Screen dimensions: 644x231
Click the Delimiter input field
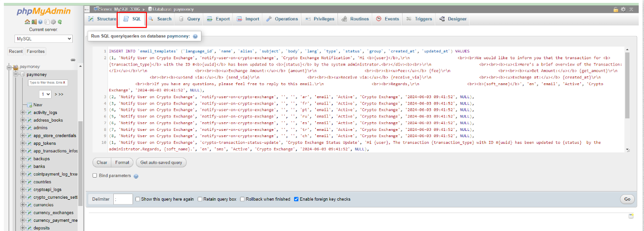(x=123, y=199)
